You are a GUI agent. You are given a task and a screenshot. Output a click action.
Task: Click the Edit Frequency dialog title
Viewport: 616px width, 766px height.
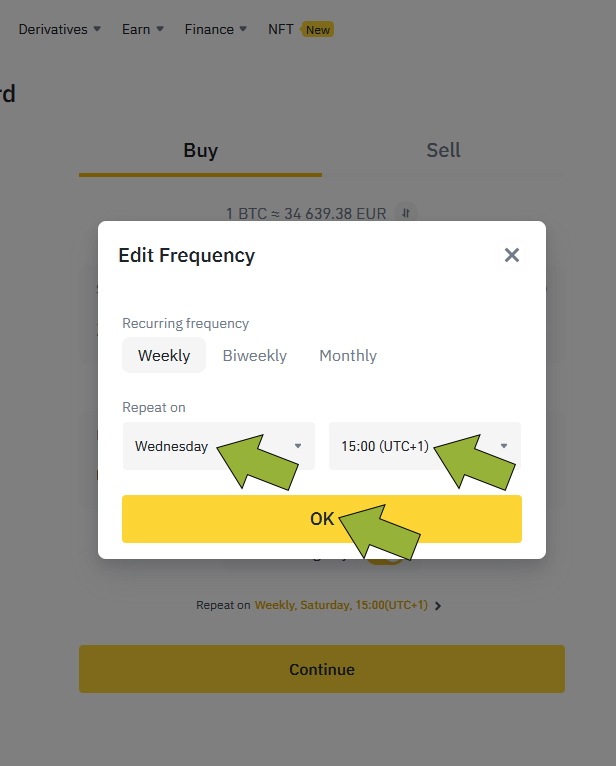[187, 255]
